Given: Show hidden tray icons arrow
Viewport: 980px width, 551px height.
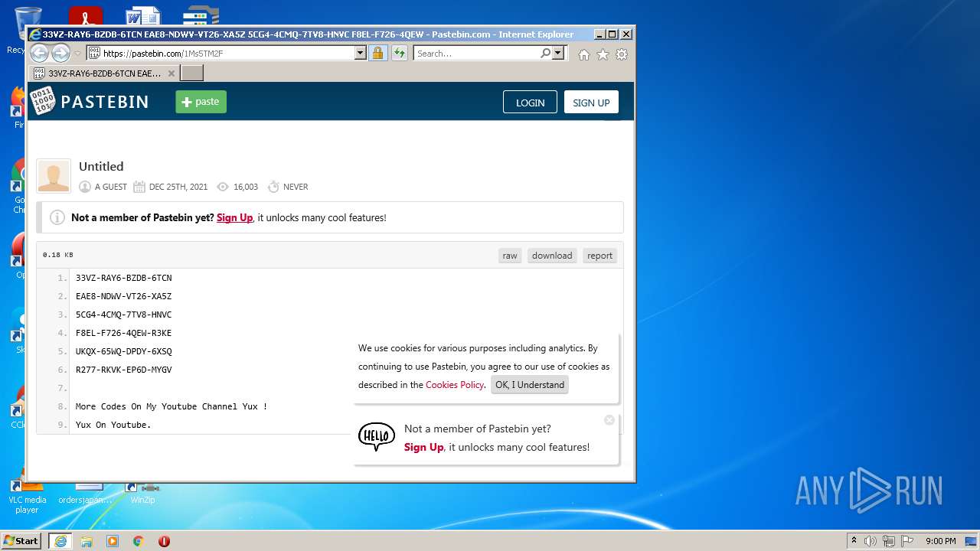Looking at the screenshot, I should 854,541.
